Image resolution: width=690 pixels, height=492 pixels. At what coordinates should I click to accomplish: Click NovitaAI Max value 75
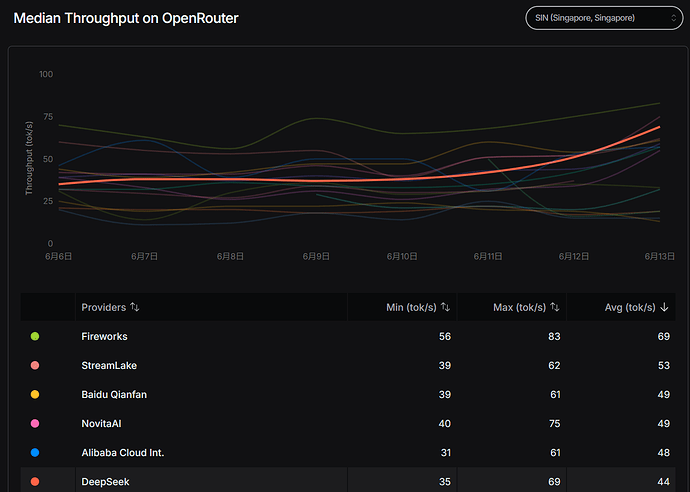(x=554, y=423)
